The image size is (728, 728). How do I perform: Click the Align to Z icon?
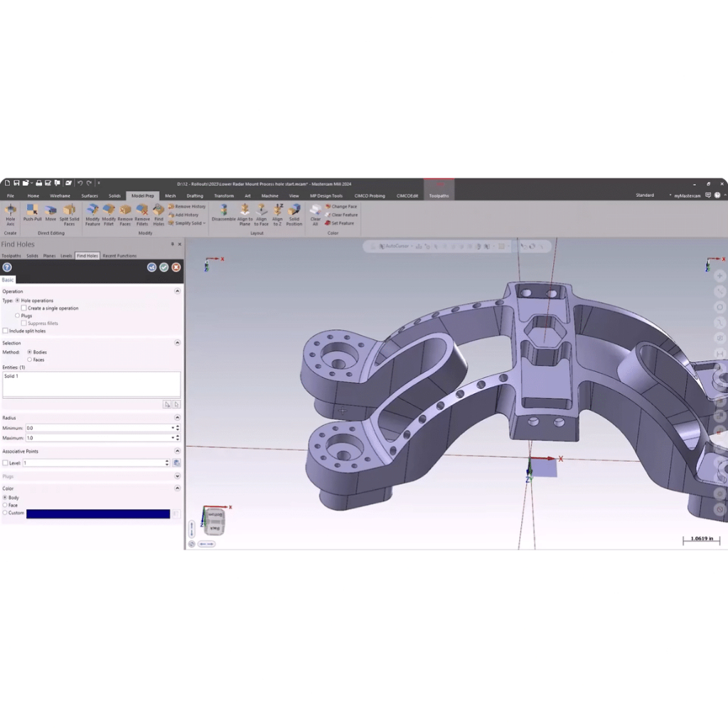(x=277, y=213)
